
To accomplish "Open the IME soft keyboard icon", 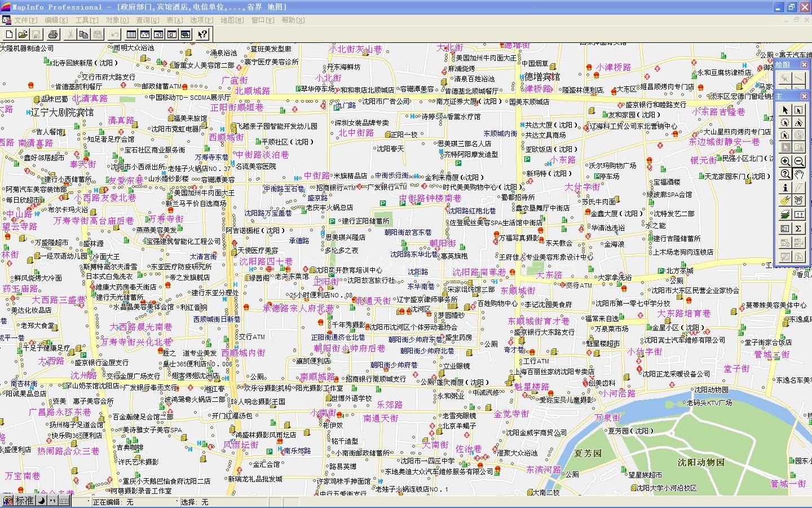I will tap(64, 501).
